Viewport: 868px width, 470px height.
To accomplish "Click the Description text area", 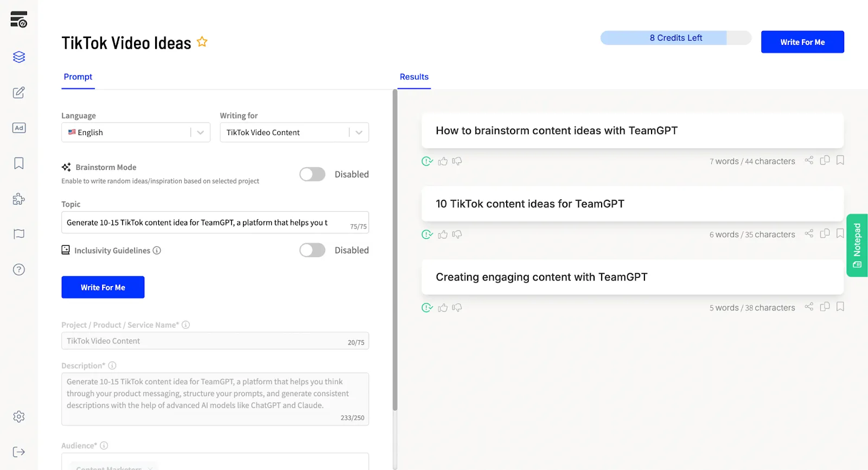I will 215,399.
